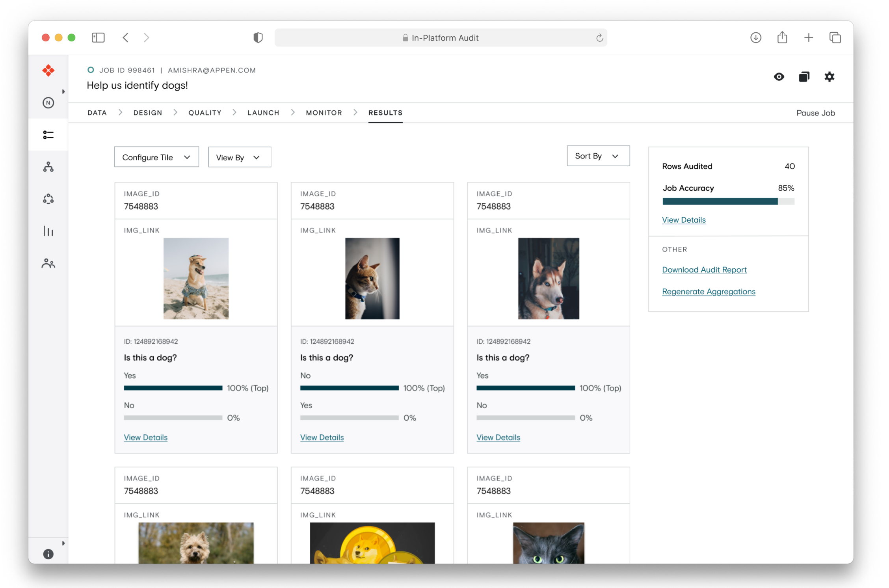889x588 pixels.
Task: Open the workflows hierarchy sidebar icon
Action: tap(48, 167)
